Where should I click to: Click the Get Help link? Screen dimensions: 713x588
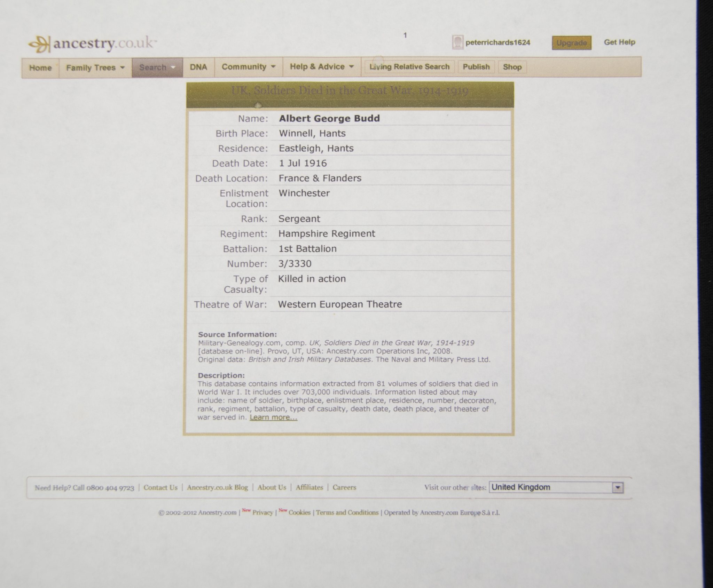(619, 42)
